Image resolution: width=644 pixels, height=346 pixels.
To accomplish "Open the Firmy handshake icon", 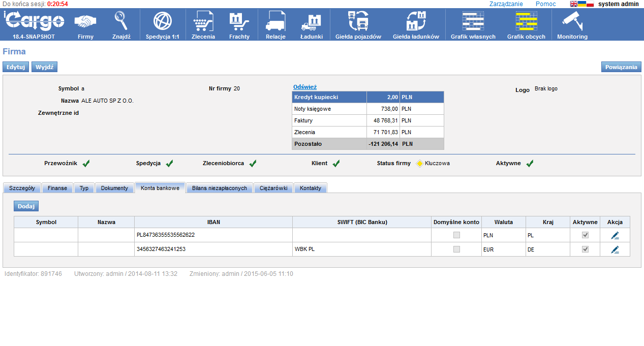I will coord(85,21).
